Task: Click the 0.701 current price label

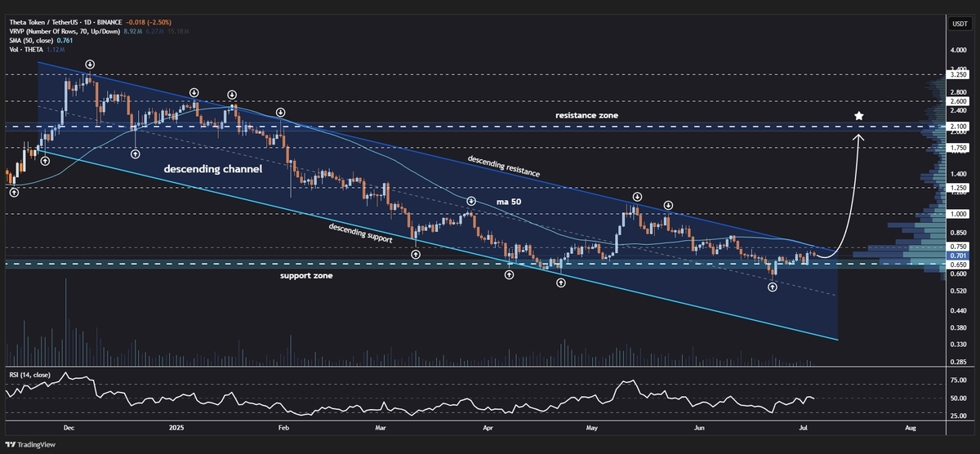Action: click(959, 256)
